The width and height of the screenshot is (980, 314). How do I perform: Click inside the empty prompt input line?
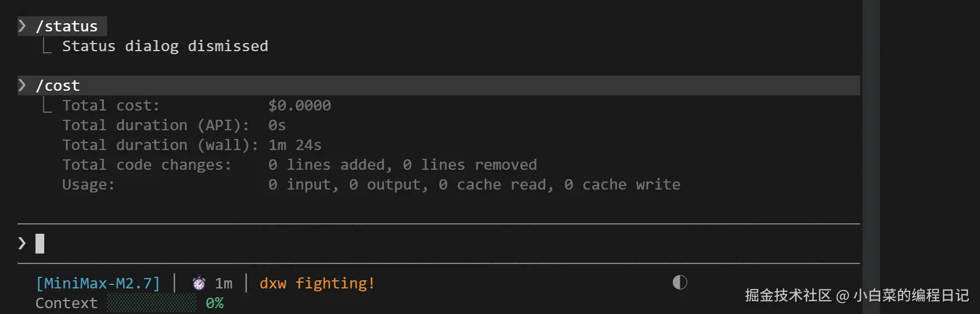tap(407, 243)
